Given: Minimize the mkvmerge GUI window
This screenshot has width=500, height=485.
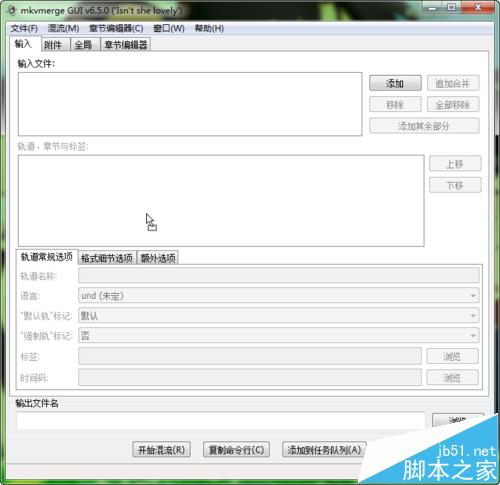Looking at the screenshot, I should coord(432,7).
